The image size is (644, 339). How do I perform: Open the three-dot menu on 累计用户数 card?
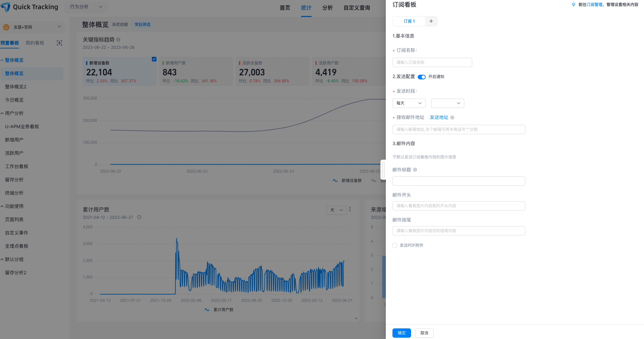click(x=350, y=210)
